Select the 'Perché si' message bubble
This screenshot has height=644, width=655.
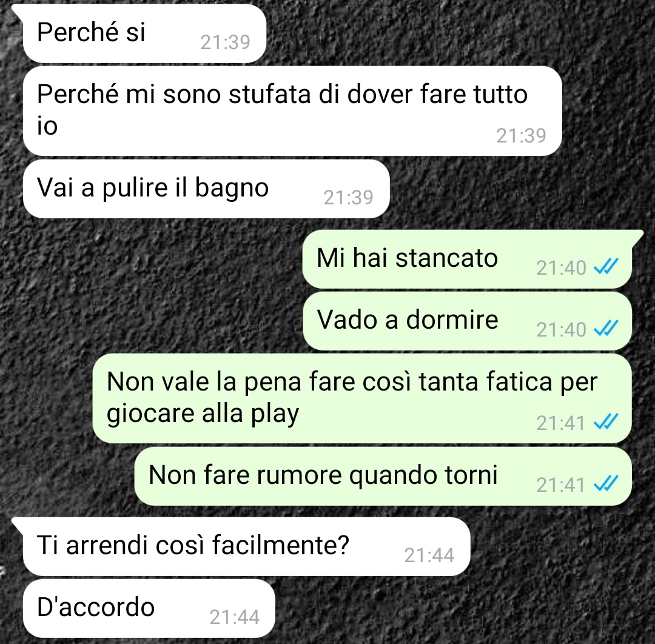[x=144, y=33]
